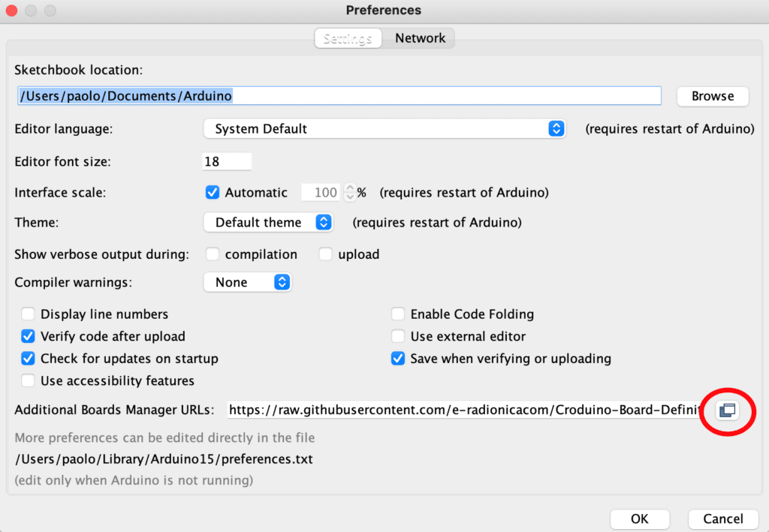Viewport: 769px width, 532px height.
Task: Uncheck Verify code after upload
Action: pyautogui.click(x=28, y=336)
